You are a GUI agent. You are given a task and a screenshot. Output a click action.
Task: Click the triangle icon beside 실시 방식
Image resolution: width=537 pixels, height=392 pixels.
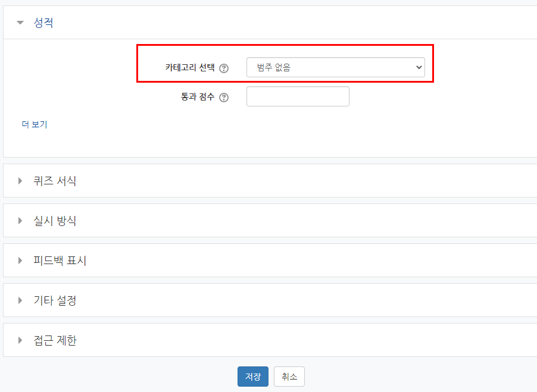point(20,221)
